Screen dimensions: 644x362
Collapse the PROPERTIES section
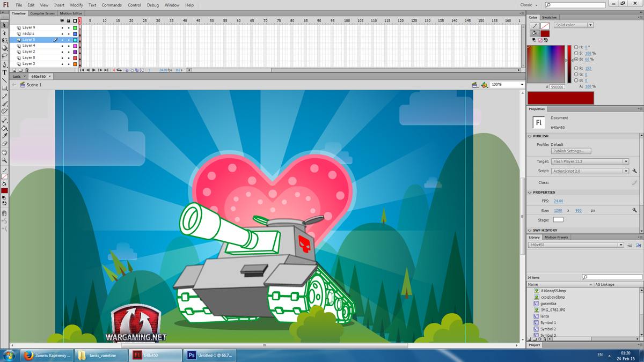pyautogui.click(x=530, y=193)
